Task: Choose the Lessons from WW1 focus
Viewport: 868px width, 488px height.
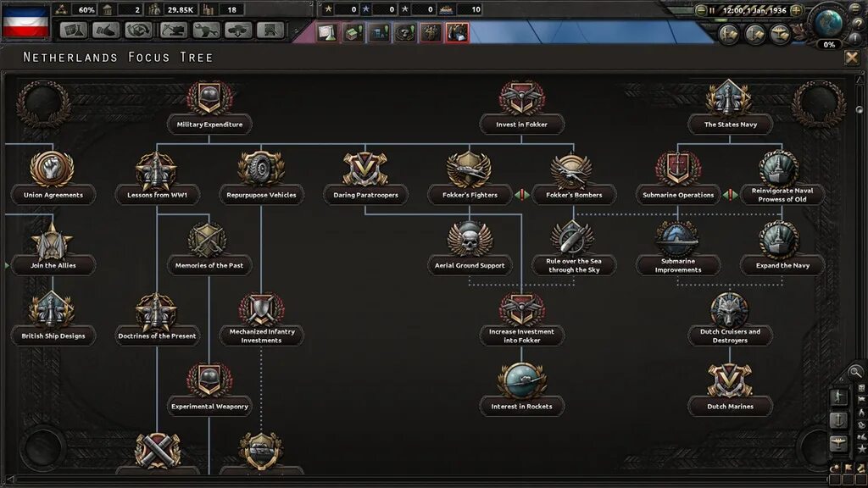Action: coord(157,178)
